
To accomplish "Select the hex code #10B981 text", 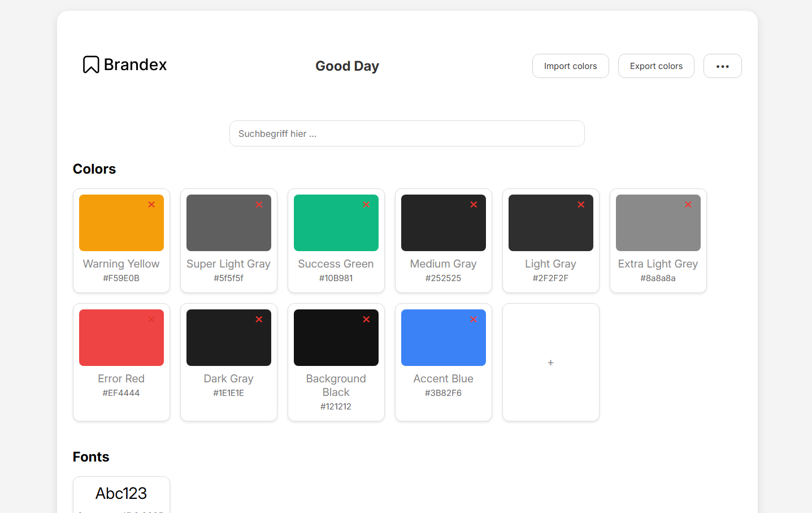I will [x=336, y=278].
